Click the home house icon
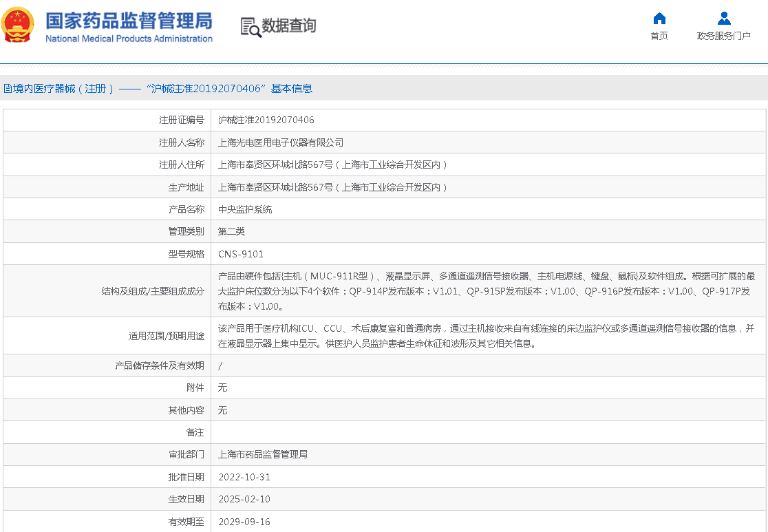Viewport: 768px width, 532px height. (659, 19)
